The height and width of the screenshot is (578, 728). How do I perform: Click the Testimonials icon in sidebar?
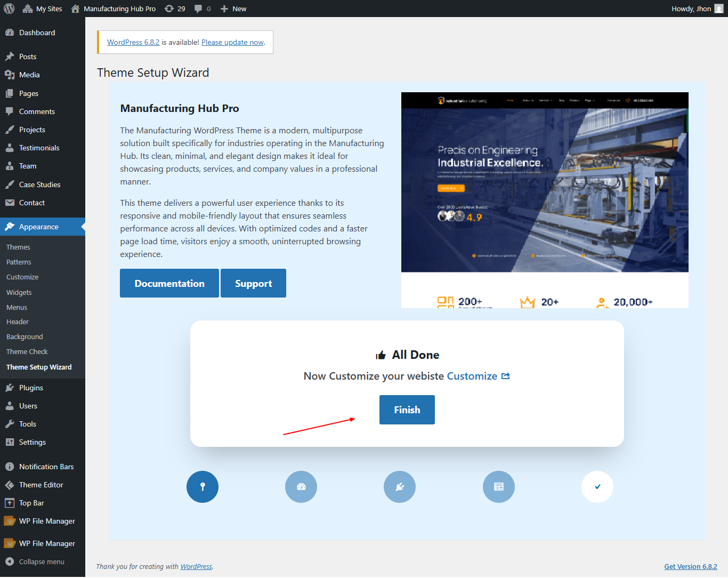(x=10, y=148)
